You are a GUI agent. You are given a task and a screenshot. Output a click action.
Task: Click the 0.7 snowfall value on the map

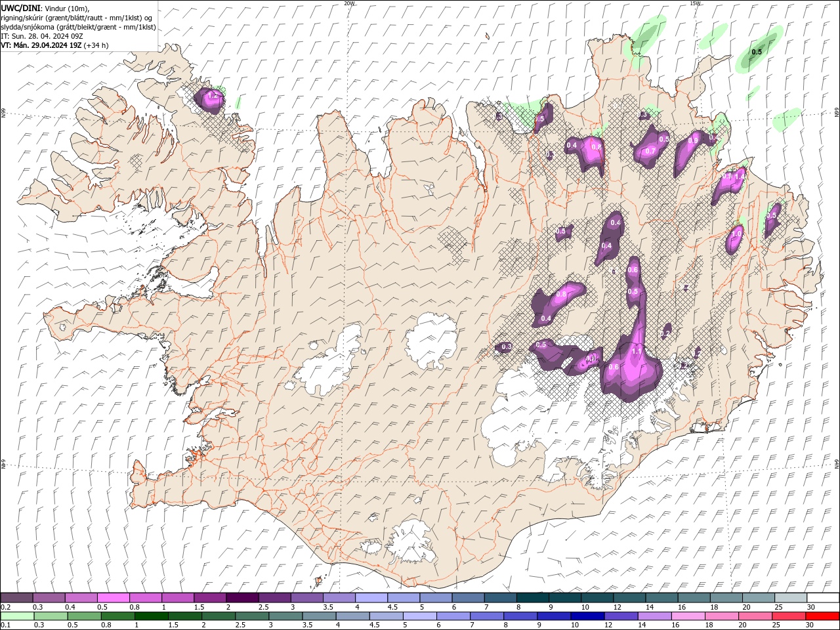(x=650, y=151)
